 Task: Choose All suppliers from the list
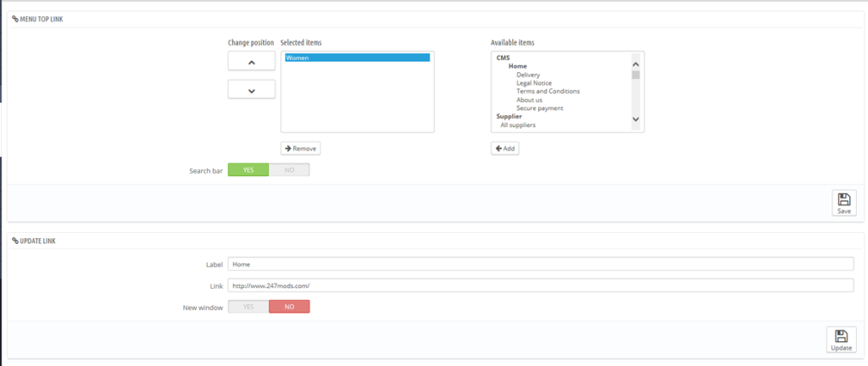coord(518,125)
